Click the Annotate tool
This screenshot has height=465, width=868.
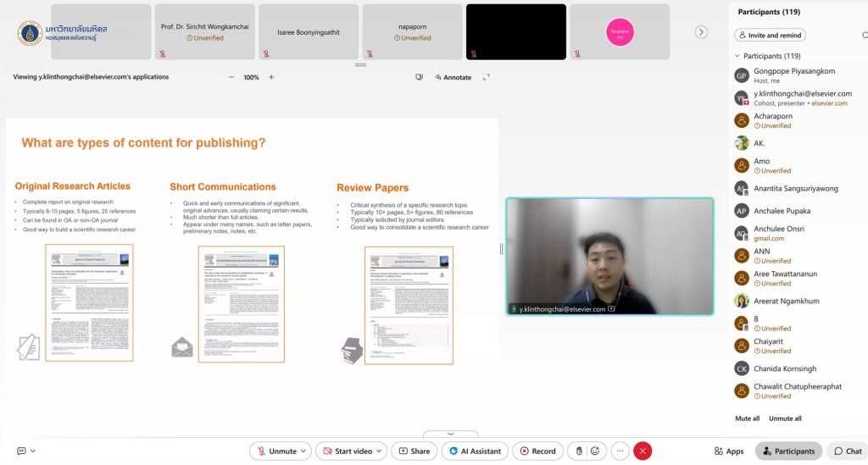point(452,77)
